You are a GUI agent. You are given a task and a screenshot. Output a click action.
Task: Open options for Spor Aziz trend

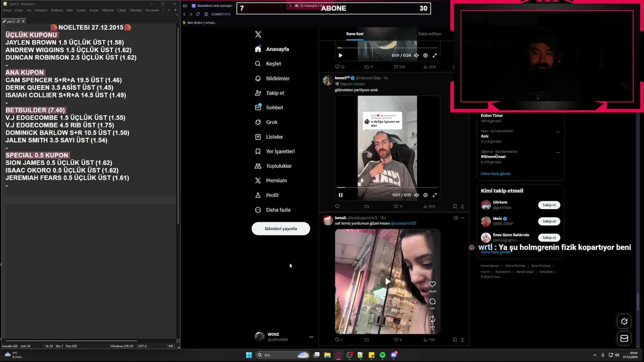click(x=557, y=132)
